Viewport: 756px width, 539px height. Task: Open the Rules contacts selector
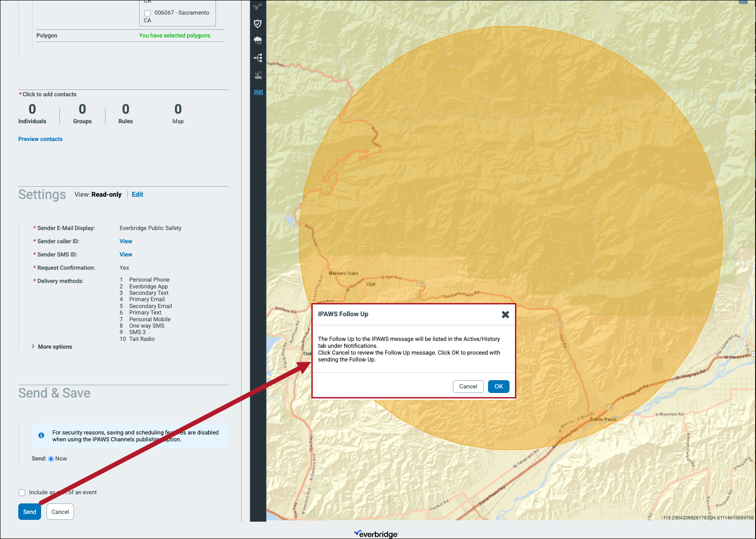point(126,113)
